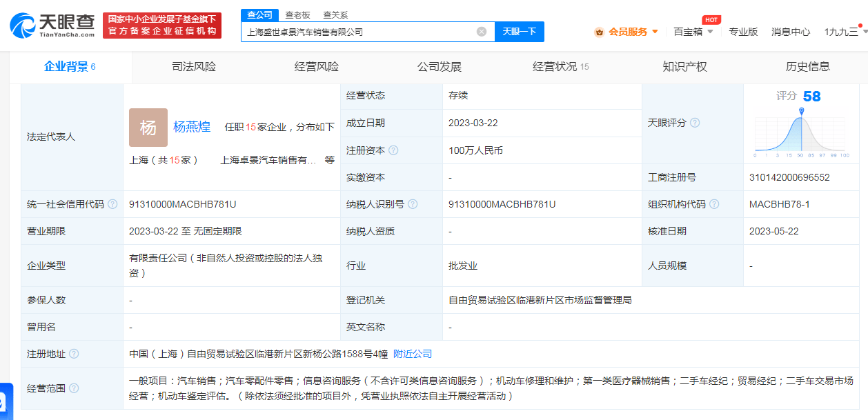Click 自由贸易试验区临港新片区市场监督管理局 registration authority
868x420 pixels.
pyautogui.click(x=540, y=300)
